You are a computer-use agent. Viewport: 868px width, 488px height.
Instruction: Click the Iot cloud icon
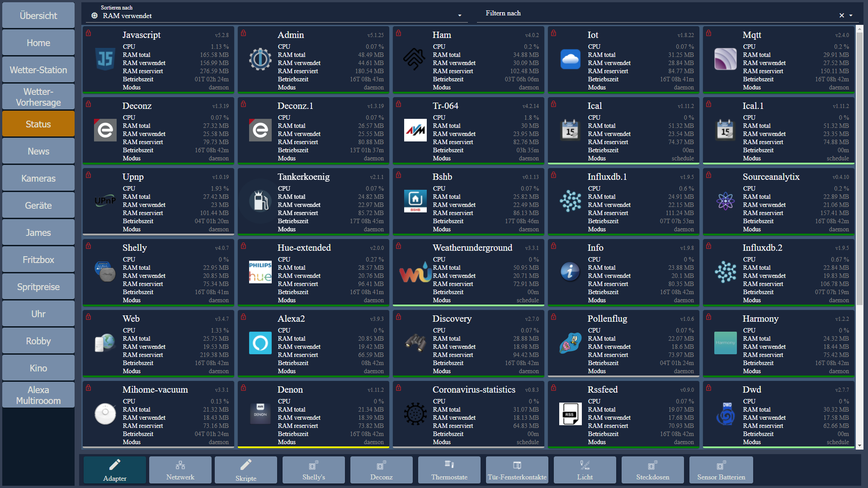point(571,59)
